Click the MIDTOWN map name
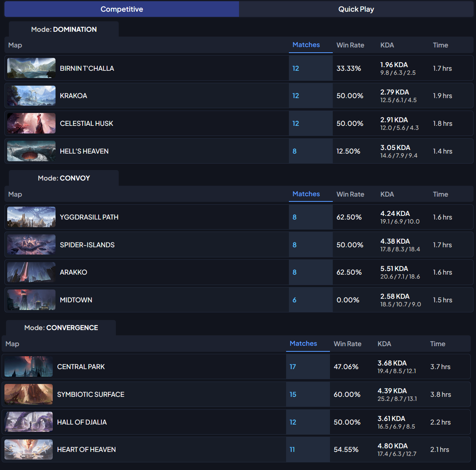 (x=76, y=300)
